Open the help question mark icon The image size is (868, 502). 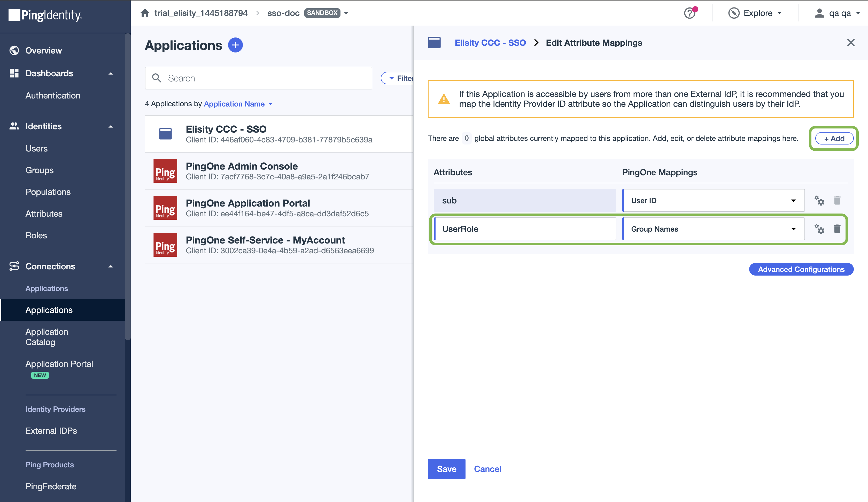click(689, 13)
